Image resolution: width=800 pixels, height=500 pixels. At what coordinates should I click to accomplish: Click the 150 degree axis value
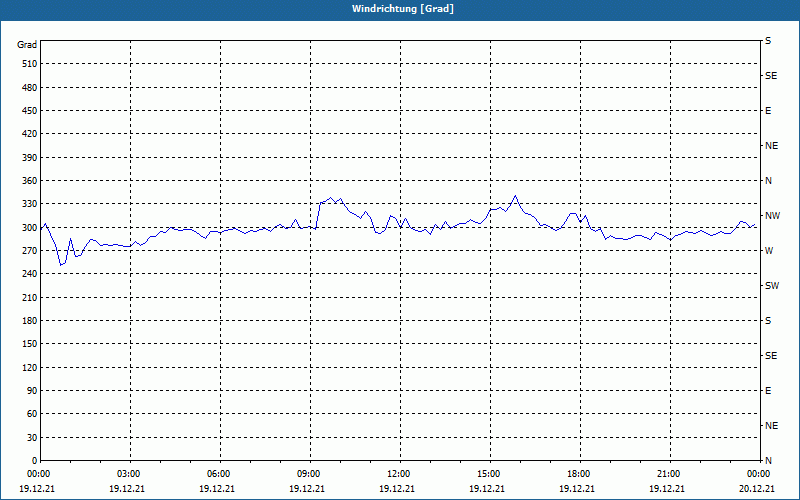pos(30,344)
